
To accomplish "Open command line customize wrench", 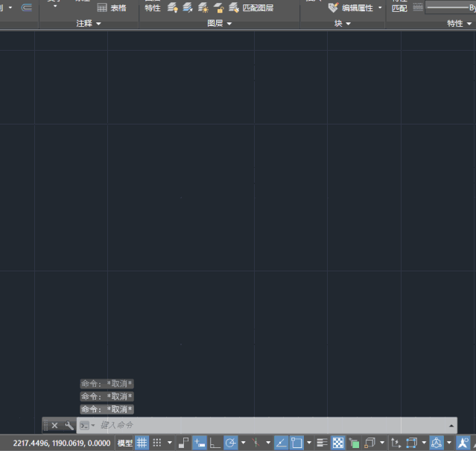I will click(69, 426).
